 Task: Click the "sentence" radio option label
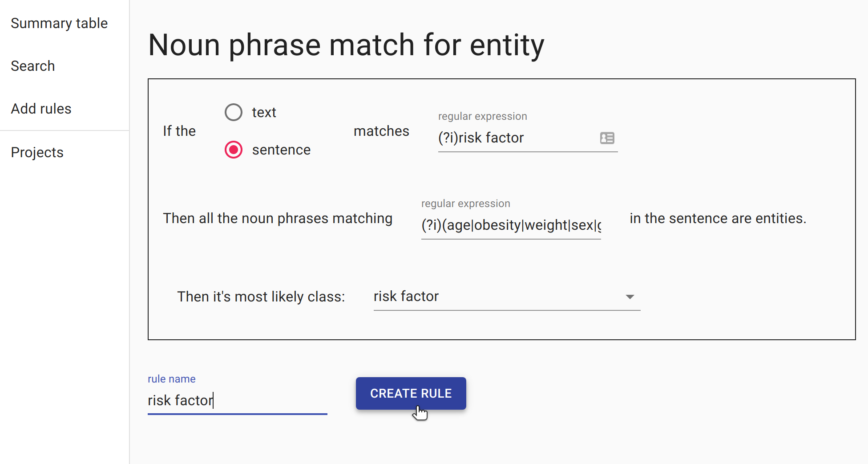pos(281,150)
